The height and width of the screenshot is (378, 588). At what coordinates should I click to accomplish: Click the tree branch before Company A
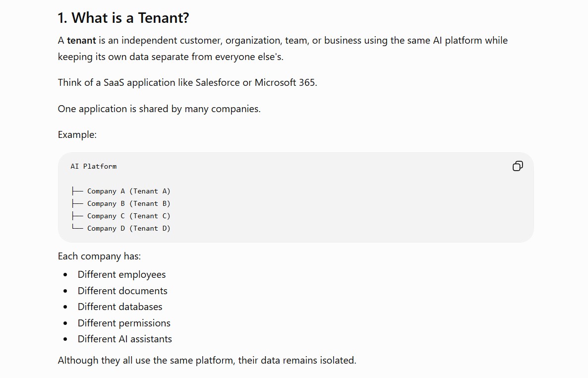[x=77, y=191]
